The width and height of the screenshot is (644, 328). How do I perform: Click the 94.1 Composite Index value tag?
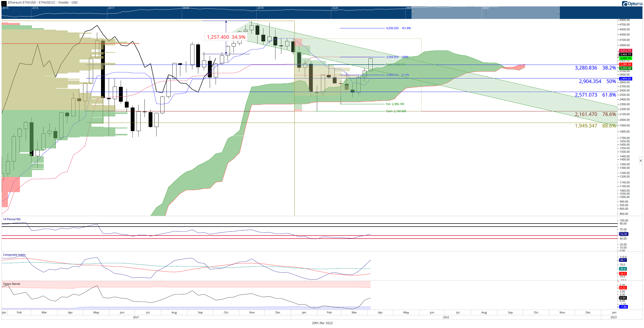(623, 260)
